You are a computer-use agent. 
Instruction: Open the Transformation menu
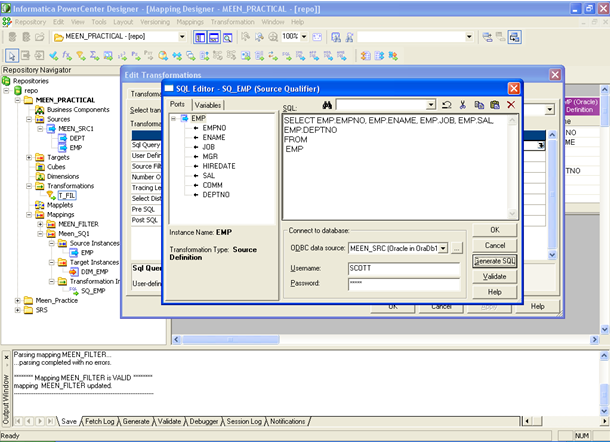click(x=233, y=22)
